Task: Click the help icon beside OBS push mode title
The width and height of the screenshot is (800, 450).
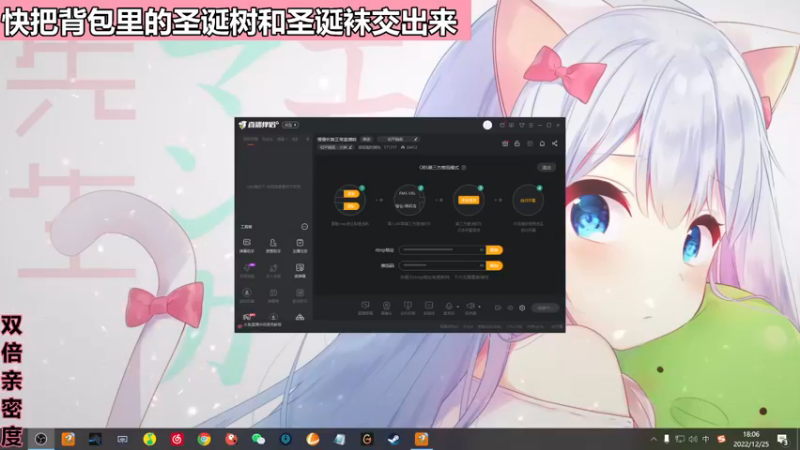Action: (464, 167)
